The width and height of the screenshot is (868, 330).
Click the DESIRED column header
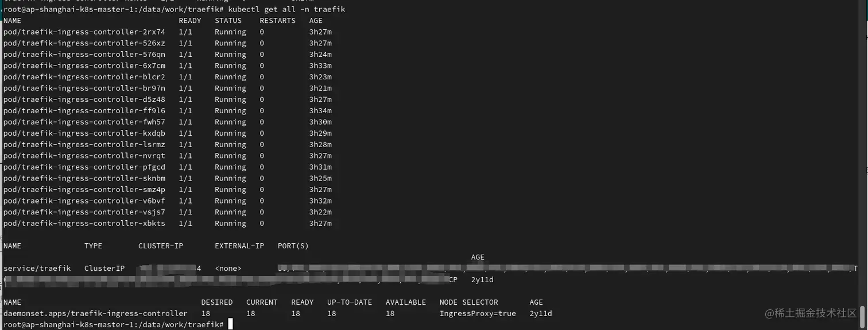click(x=217, y=302)
